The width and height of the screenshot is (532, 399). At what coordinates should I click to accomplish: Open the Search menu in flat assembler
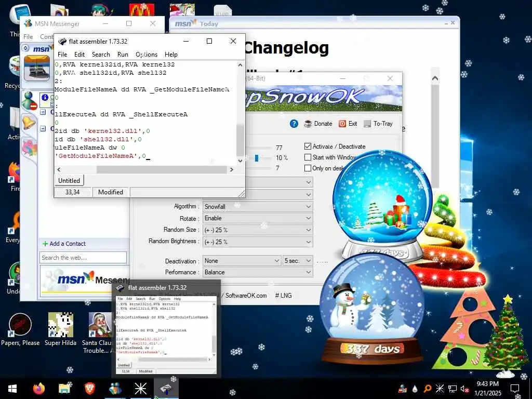click(x=101, y=54)
